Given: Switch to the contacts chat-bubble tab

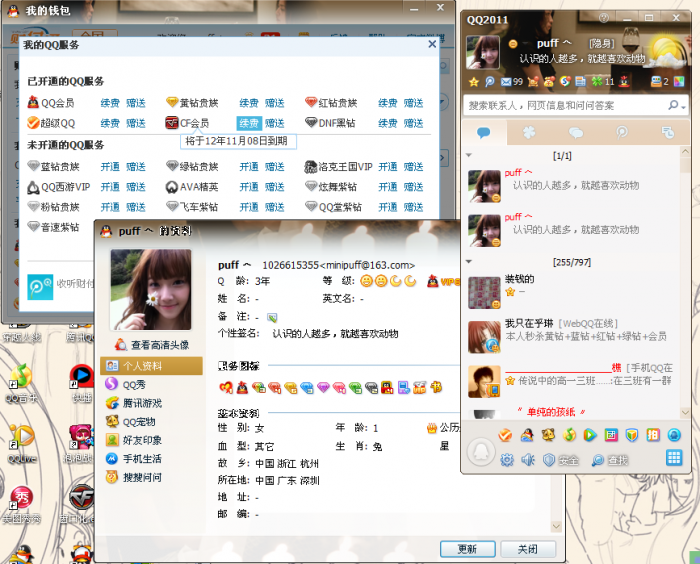Looking at the screenshot, I should 484,133.
